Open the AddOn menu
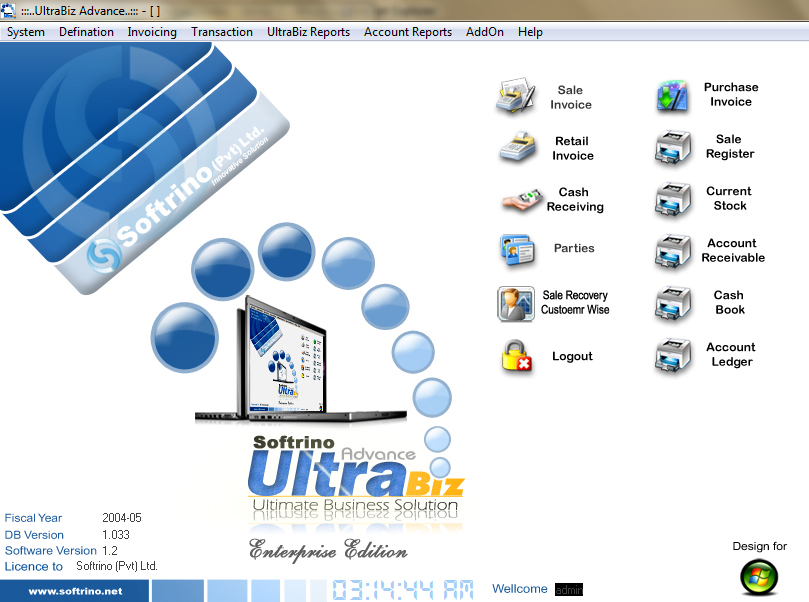Screen dimensions: 809x602 485,32
